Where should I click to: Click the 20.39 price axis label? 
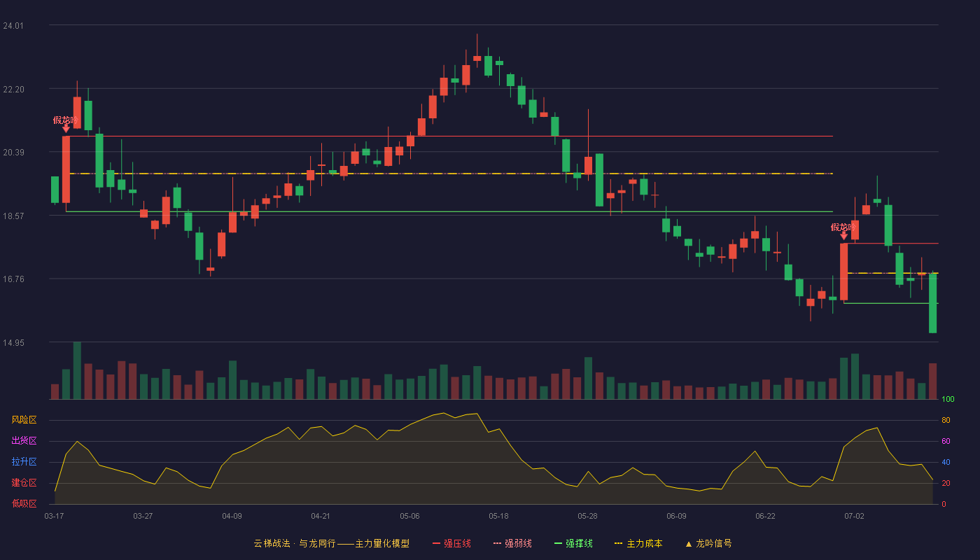pos(13,153)
